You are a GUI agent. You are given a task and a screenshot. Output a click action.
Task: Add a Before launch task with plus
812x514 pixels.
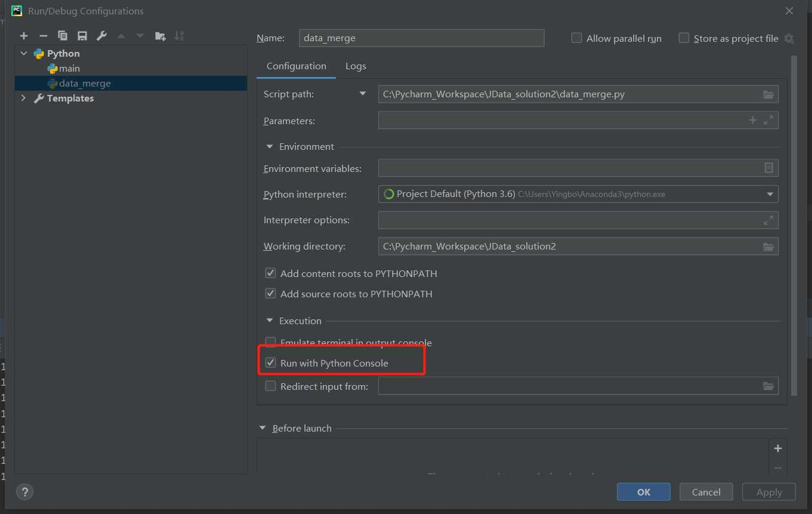tap(777, 448)
